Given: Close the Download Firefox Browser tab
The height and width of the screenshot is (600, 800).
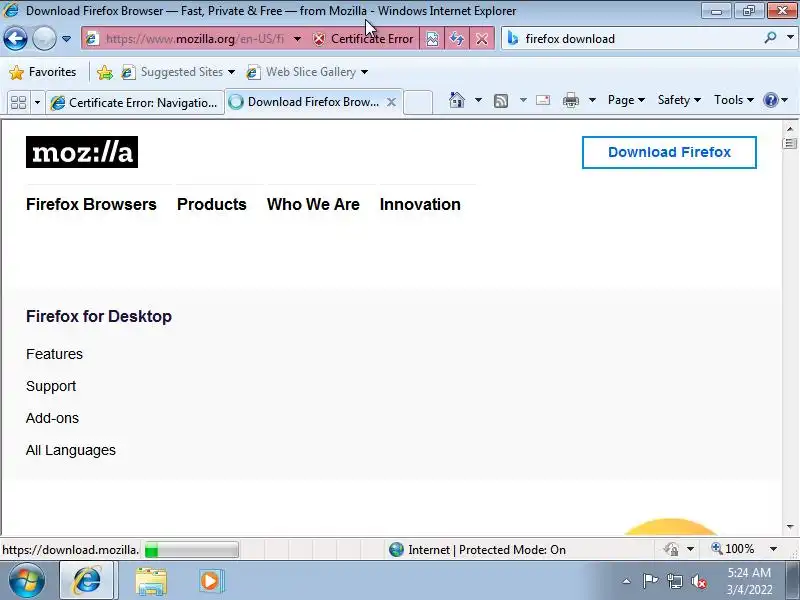Looking at the screenshot, I should (x=391, y=102).
